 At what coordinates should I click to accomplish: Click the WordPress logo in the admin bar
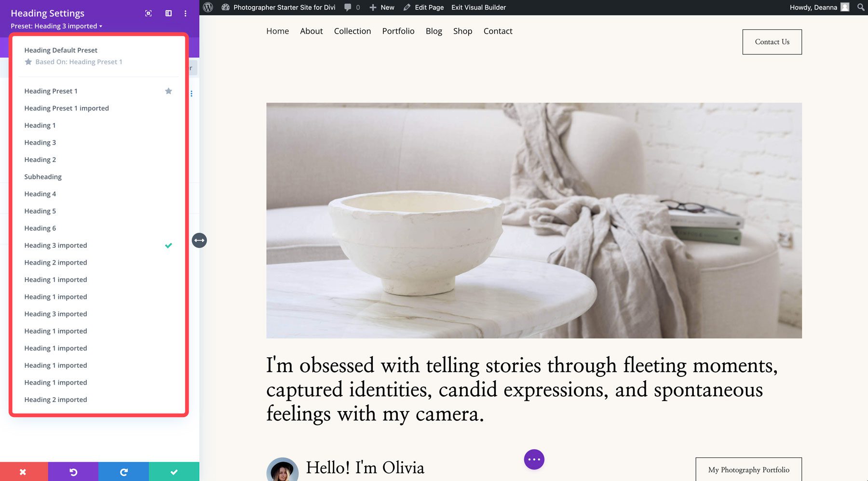pyautogui.click(x=208, y=7)
